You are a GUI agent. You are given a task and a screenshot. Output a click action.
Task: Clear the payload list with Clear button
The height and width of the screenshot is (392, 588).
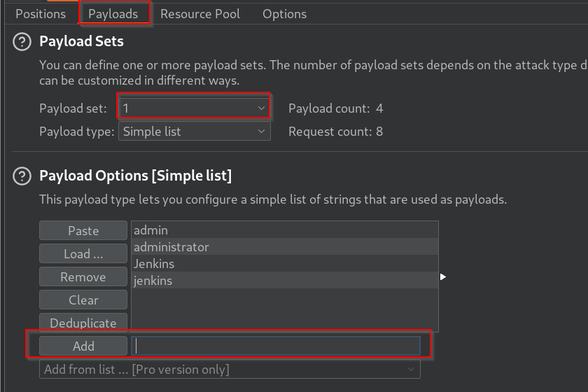point(83,300)
